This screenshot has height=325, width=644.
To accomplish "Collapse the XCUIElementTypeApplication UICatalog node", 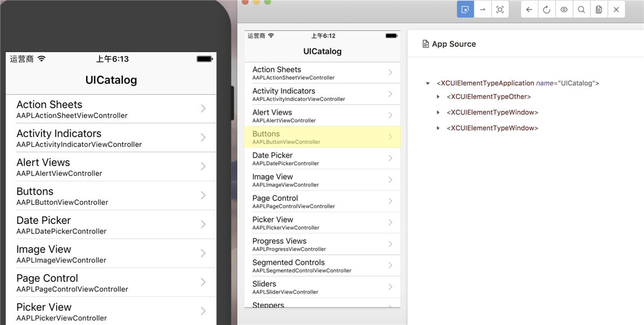I will click(x=428, y=83).
